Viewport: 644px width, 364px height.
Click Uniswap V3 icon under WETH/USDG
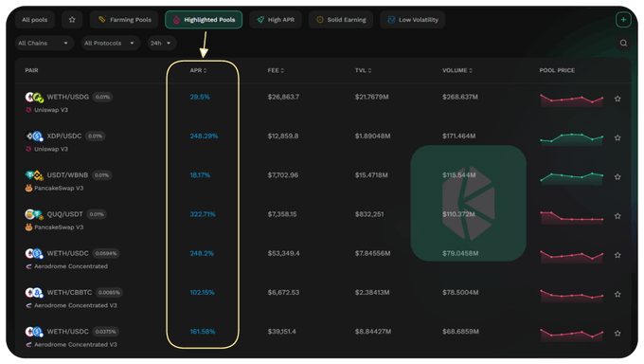pos(28,110)
